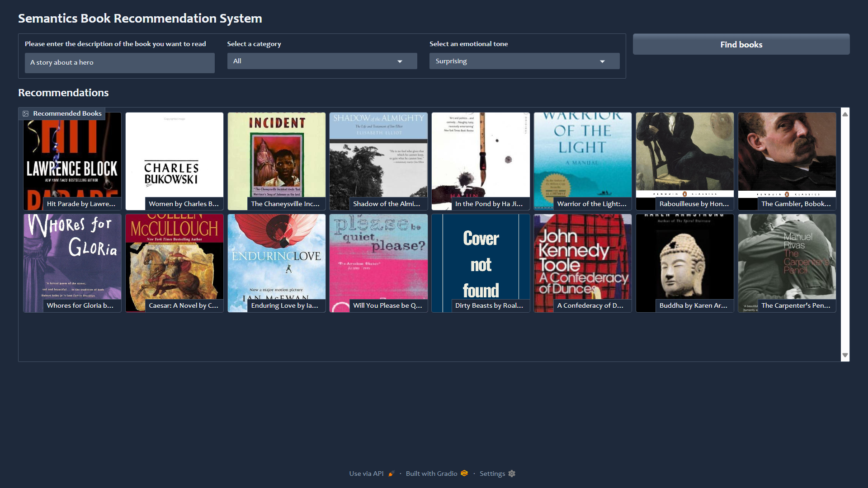Click the Semantics Book Recommendation System heading

pyautogui.click(x=140, y=19)
